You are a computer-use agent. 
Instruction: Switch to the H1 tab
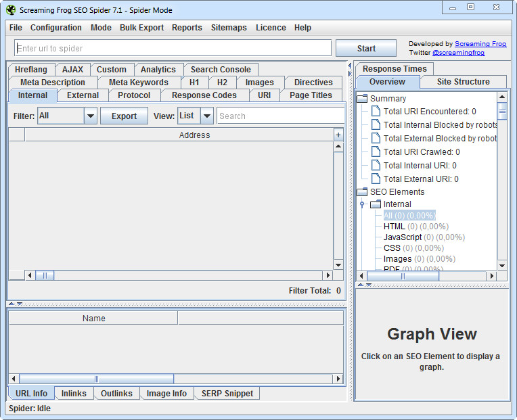[x=194, y=83]
